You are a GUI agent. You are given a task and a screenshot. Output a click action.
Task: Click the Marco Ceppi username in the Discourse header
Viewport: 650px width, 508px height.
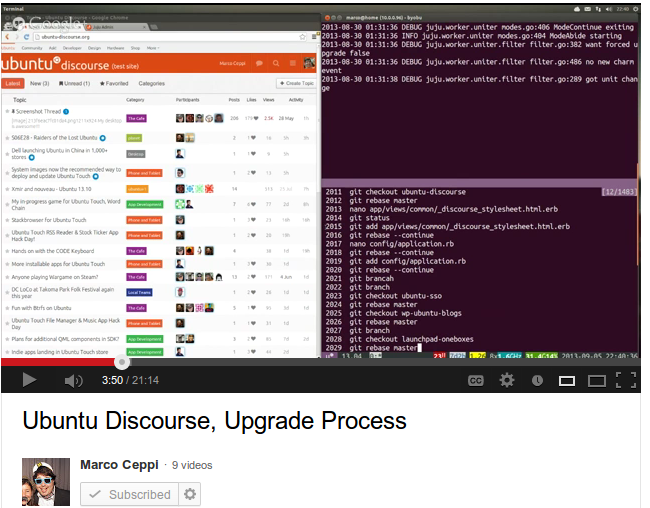coord(232,63)
